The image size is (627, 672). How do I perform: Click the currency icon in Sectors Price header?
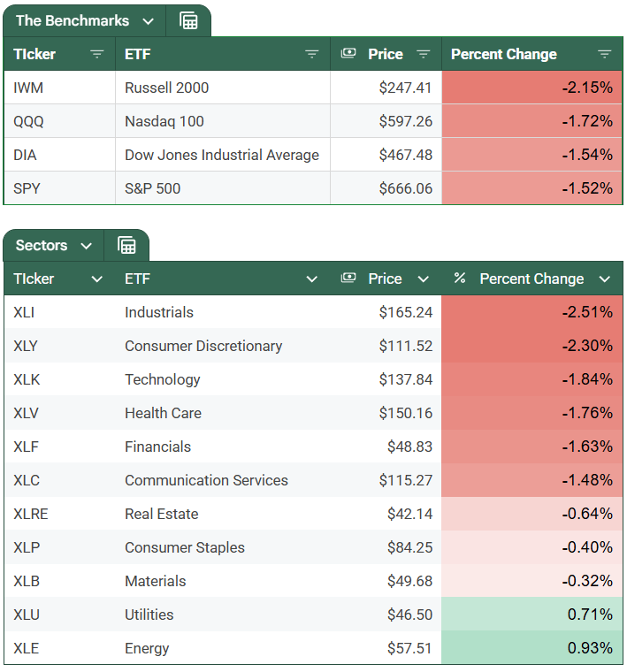click(348, 279)
